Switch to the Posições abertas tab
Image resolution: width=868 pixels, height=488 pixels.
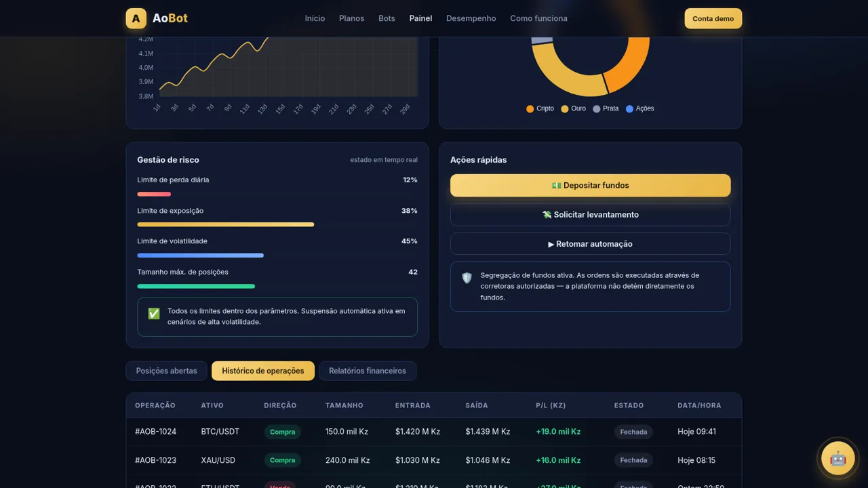[x=167, y=371]
